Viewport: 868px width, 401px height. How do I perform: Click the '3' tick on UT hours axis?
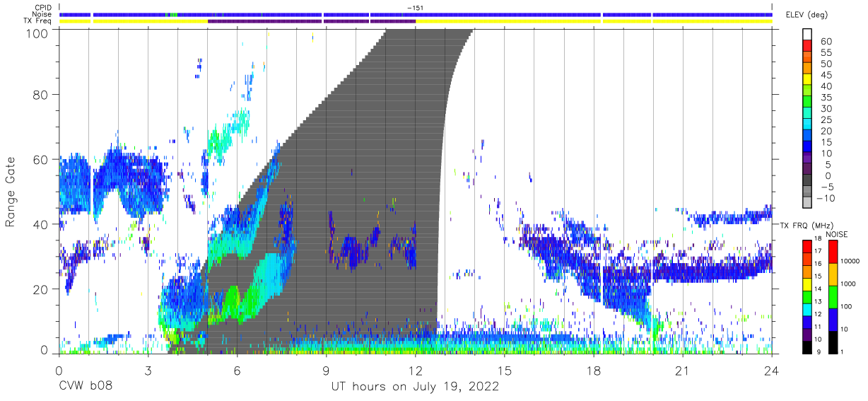pos(148,371)
